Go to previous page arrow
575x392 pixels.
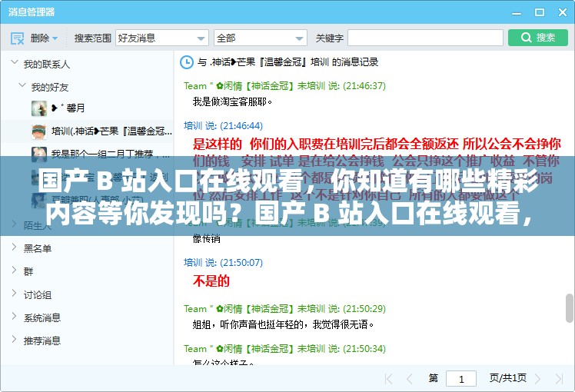coord(410,378)
